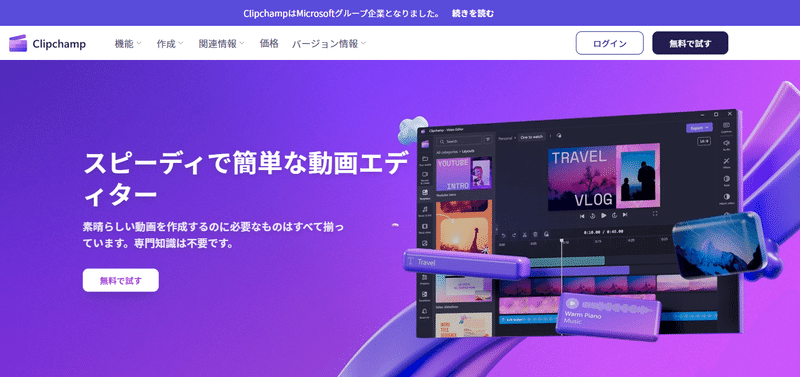Click the ログイン button
This screenshot has height=377, width=800.
(x=610, y=43)
